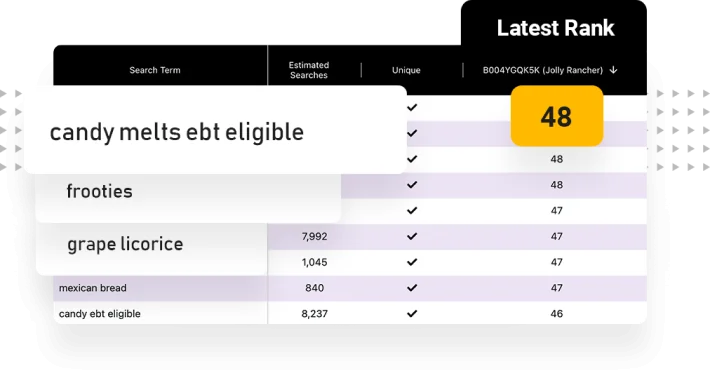The width and height of the screenshot is (710, 375).
Task: Click the mexican bread search term
Action: (93, 288)
